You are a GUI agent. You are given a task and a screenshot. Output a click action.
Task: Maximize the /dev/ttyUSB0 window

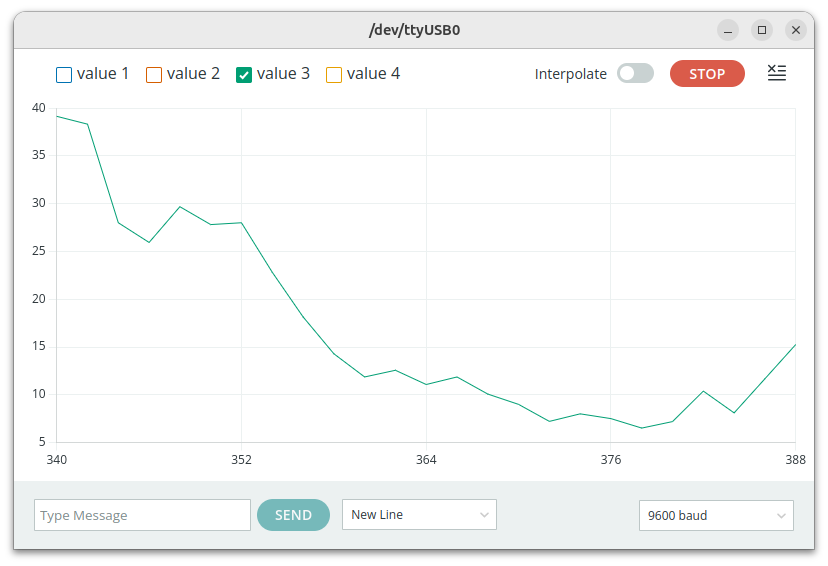point(762,30)
